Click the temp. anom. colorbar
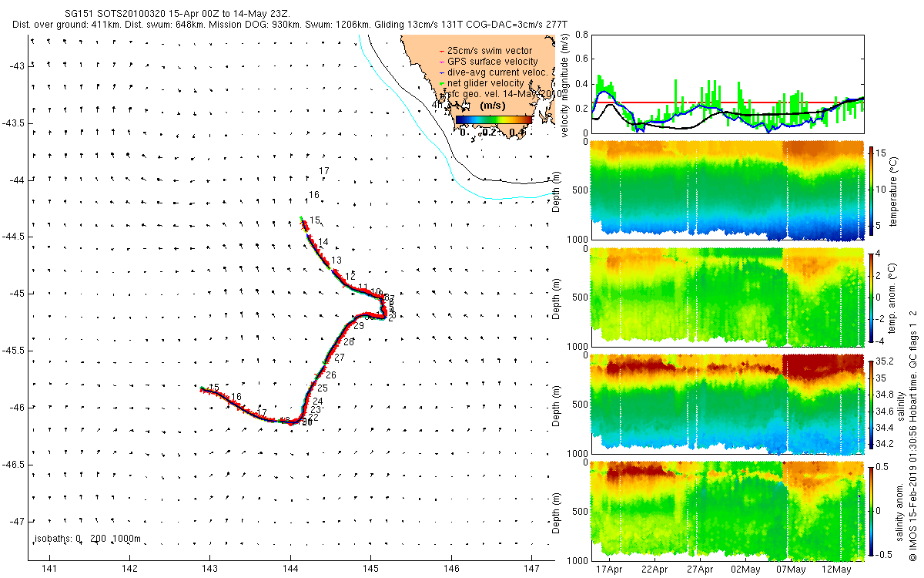The width and height of the screenshot is (924, 578). pos(871,297)
